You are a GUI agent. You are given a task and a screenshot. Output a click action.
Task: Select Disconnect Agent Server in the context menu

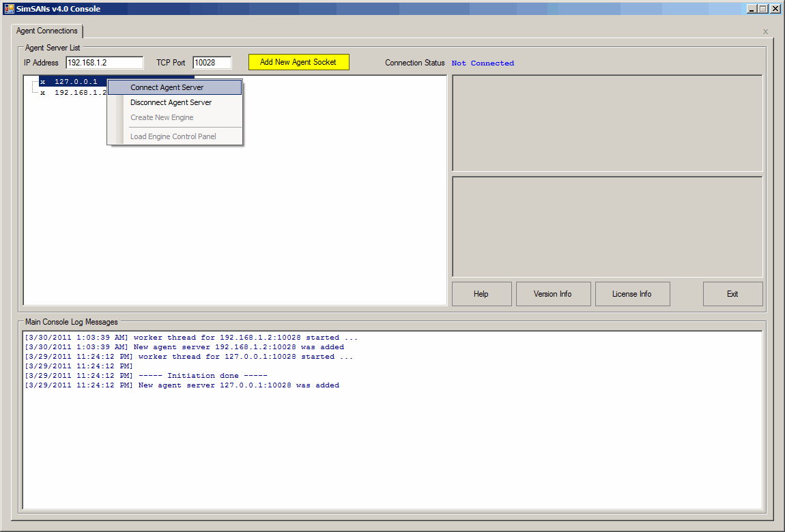(x=171, y=102)
